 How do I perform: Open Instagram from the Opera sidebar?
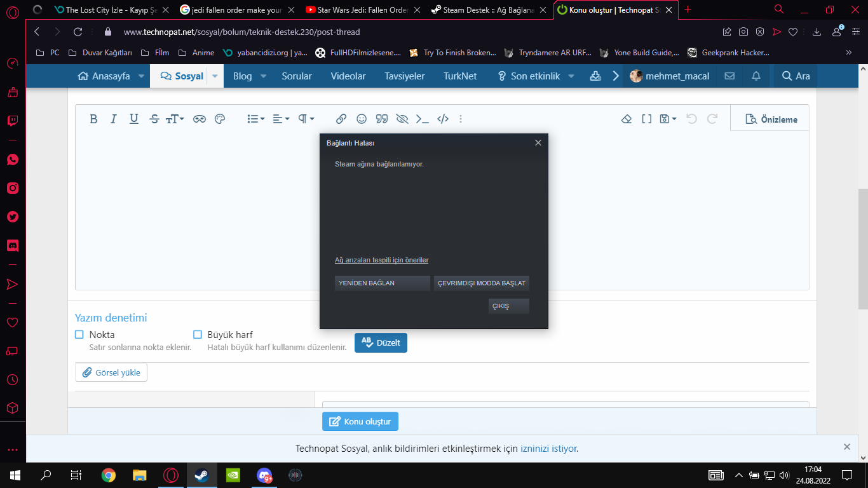13,188
